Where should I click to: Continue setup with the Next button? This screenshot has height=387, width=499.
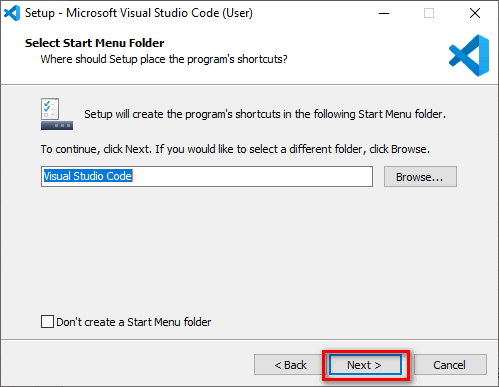[x=365, y=365]
